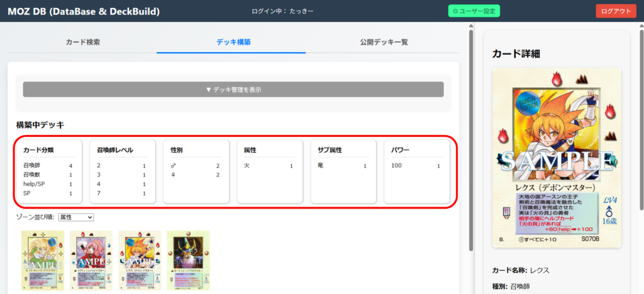Viewport: 644px width, 294px height.
Task: Click the MOZ DB site title
Action: click(x=84, y=11)
